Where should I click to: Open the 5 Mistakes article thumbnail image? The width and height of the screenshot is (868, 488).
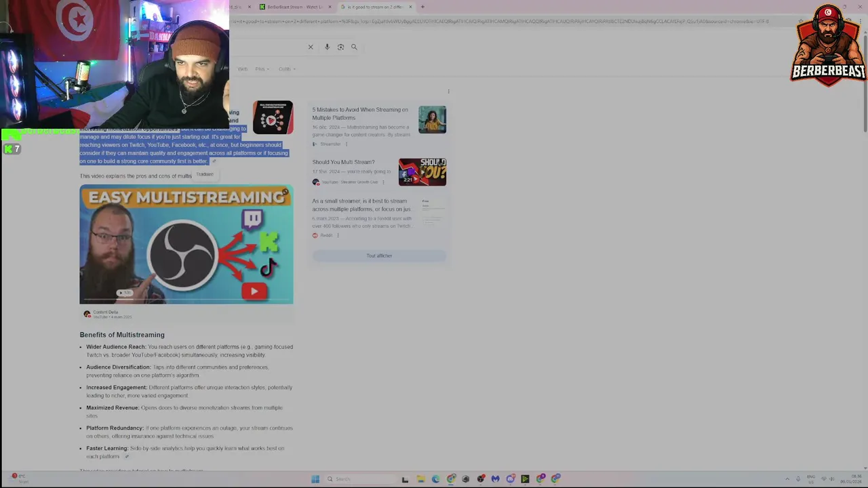coord(432,119)
